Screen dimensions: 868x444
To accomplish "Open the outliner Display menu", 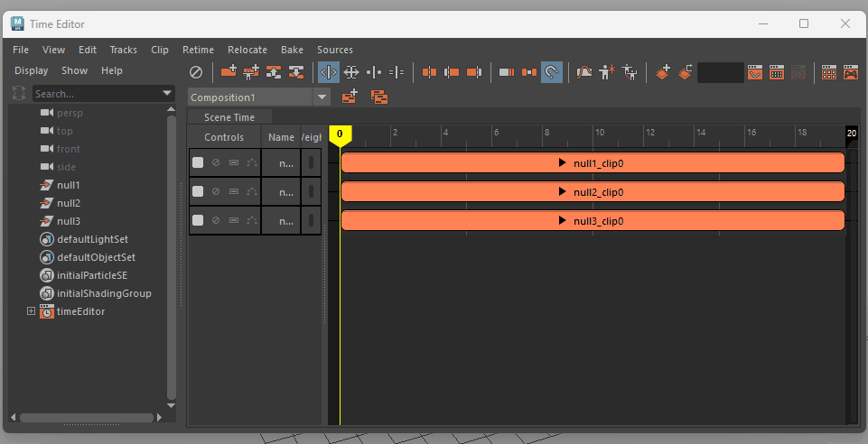I will [31, 70].
